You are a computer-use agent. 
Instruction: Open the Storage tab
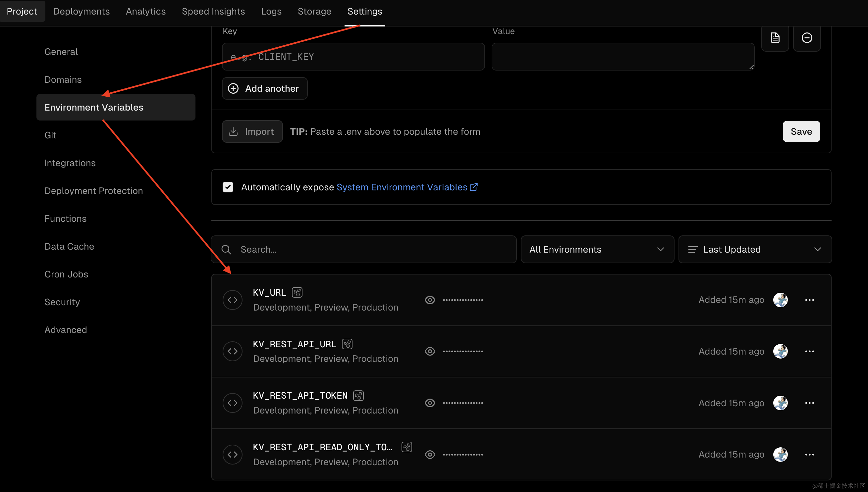point(314,11)
